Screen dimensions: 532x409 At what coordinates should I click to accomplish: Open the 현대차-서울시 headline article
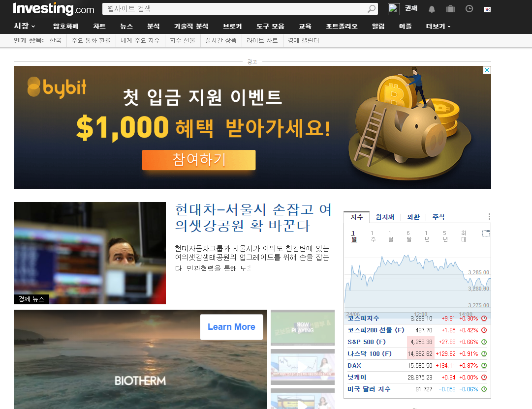coord(253,218)
